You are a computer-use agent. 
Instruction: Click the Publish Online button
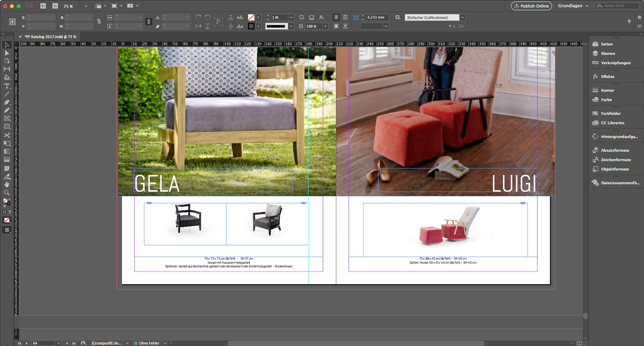pyautogui.click(x=531, y=6)
